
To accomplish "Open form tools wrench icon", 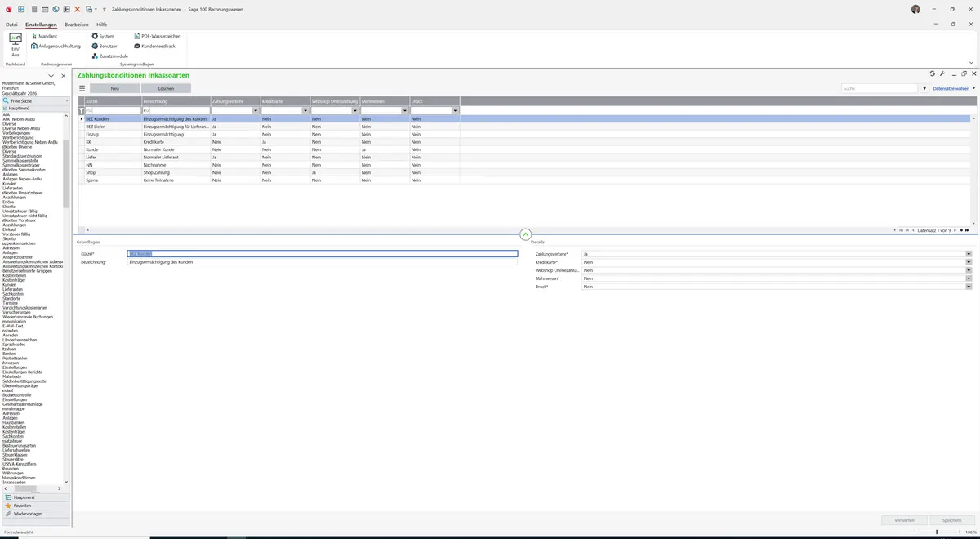I will 943,73.
